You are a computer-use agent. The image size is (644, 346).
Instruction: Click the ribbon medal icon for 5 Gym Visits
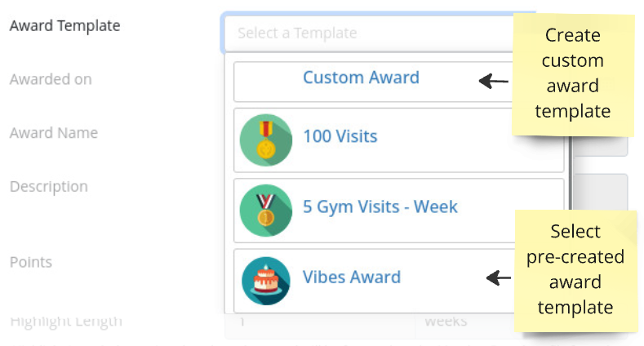coord(266,211)
